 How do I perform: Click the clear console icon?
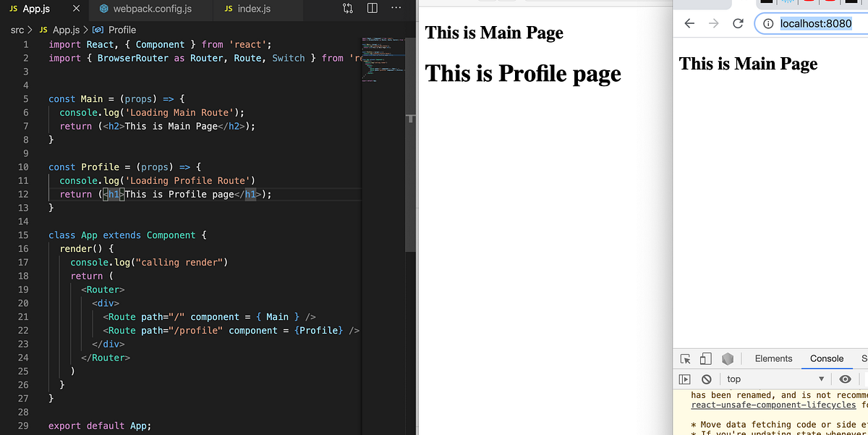click(706, 379)
